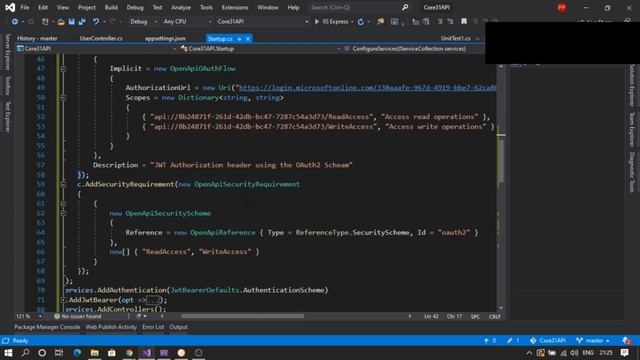The height and width of the screenshot is (360, 640).
Task: Open the master branch dropdown in status bar
Action: [x=593, y=340]
